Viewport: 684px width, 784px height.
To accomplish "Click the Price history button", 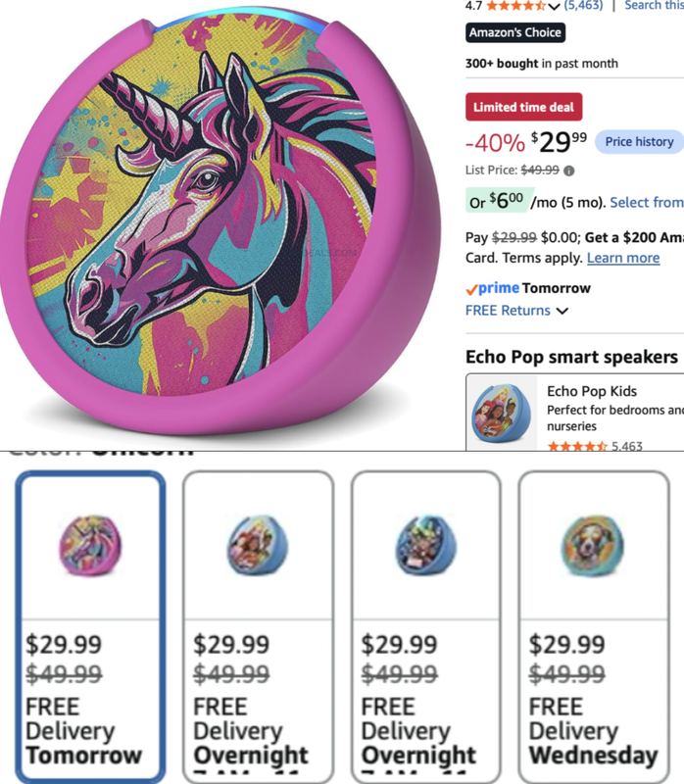I will click(x=639, y=141).
